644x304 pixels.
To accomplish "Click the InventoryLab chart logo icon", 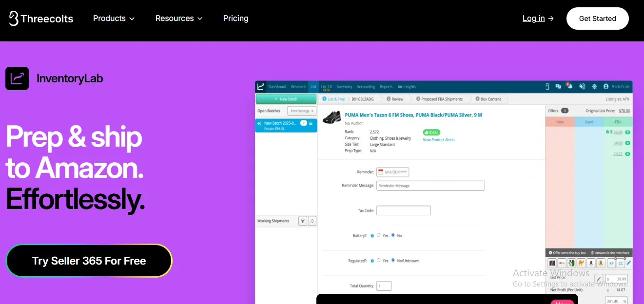I will click(17, 78).
